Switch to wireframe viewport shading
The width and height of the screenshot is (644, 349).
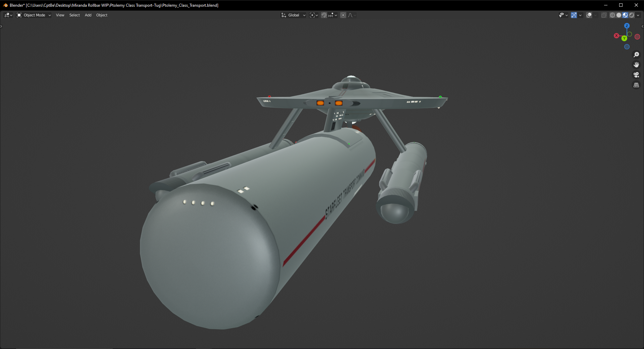coord(612,15)
